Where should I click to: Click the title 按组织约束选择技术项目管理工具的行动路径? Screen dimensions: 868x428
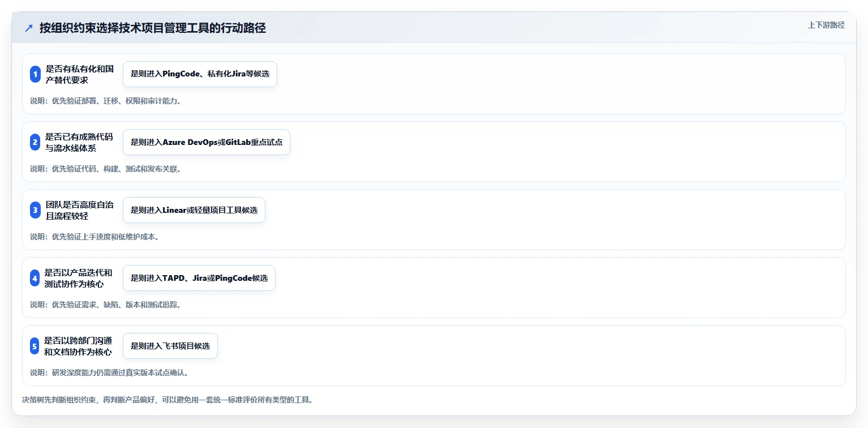pyautogui.click(x=153, y=28)
